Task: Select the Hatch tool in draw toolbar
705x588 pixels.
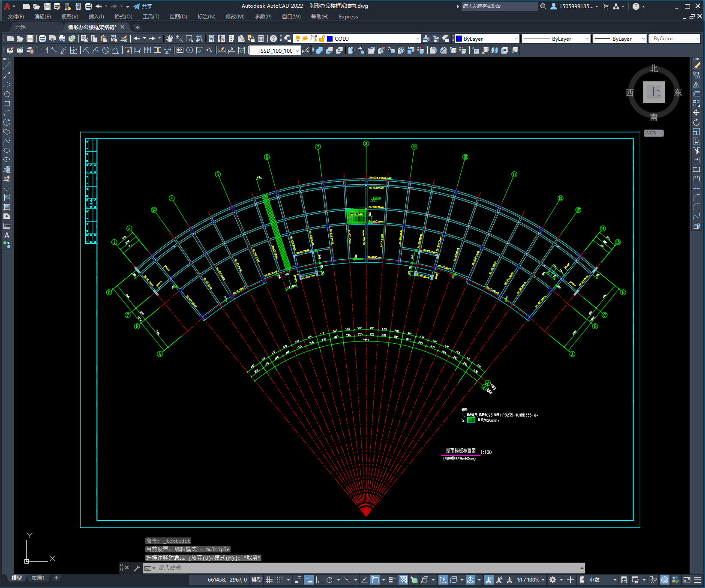Action: click(x=7, y=198)
